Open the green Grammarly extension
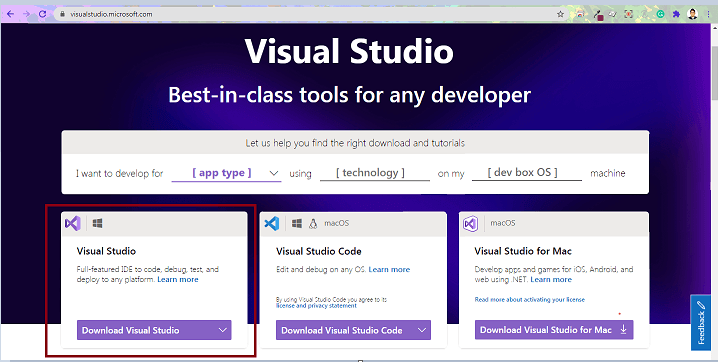Viewport: 718px width, 362px height. click(x=661, y=14)
